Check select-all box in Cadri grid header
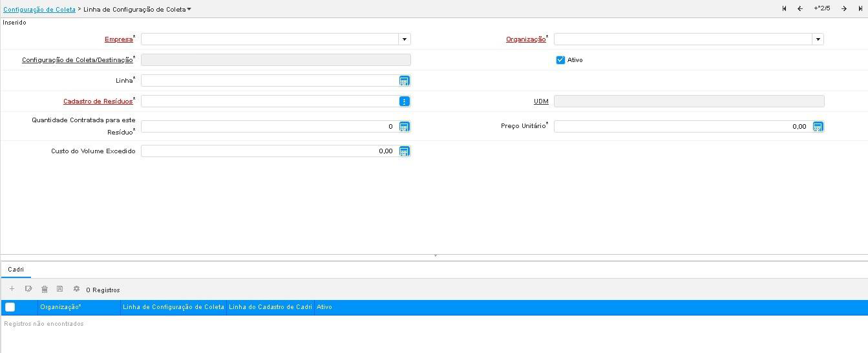 pos(10,307)
